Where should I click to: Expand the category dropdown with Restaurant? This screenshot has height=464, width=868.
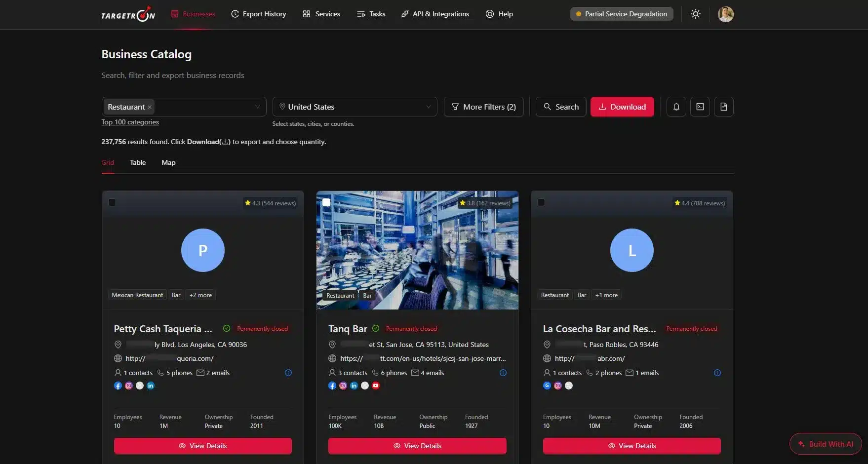tap(184, 107)
